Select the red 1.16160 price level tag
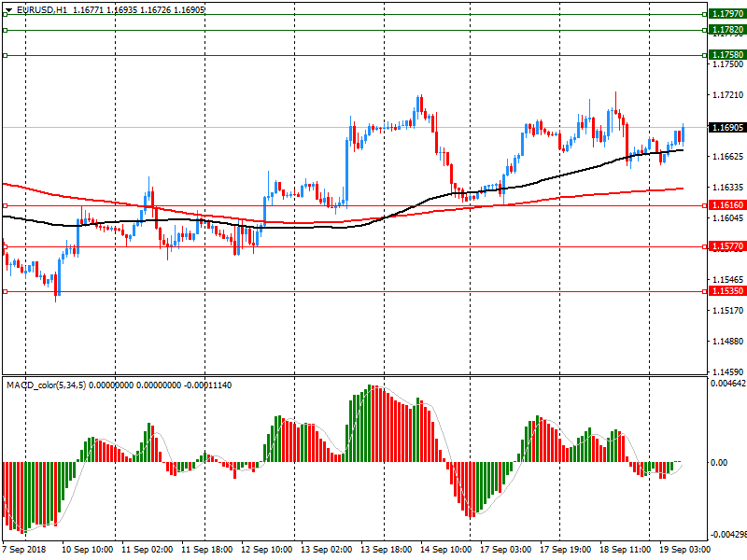 [726, 205]
